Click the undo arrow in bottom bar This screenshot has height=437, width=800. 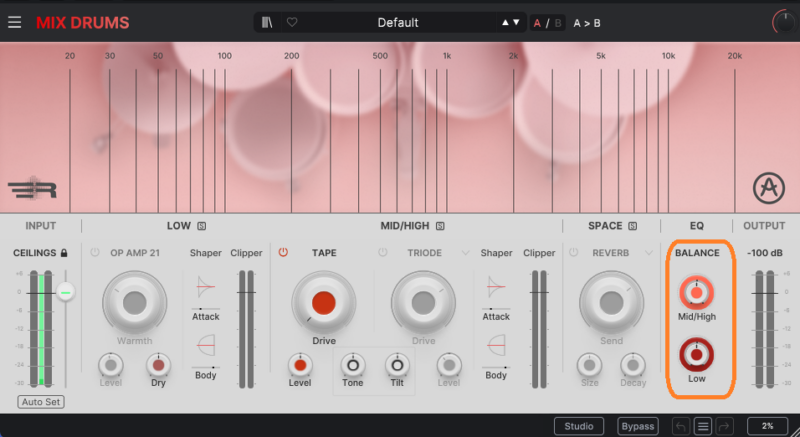[x=680, y=426]
